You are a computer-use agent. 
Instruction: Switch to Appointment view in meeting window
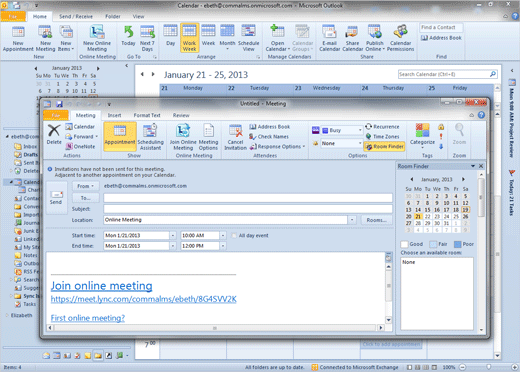tap(120, 136)
